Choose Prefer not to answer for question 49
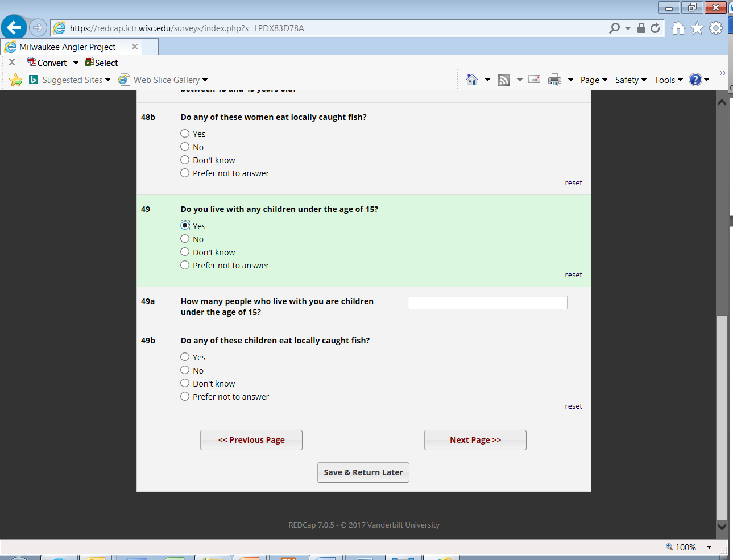This screenshot has height=560, width=733. [185, 265]
